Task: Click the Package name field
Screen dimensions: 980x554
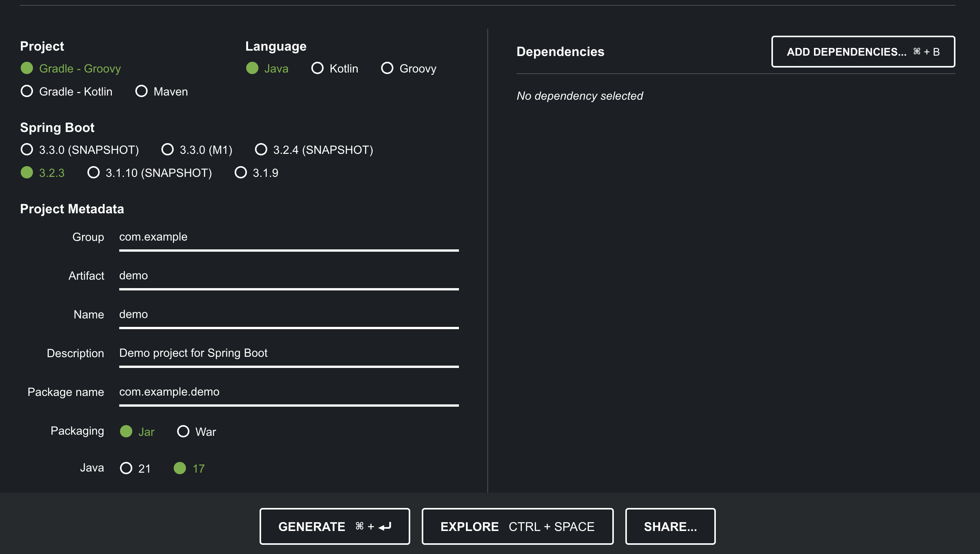Action: (x=288, y=392)
